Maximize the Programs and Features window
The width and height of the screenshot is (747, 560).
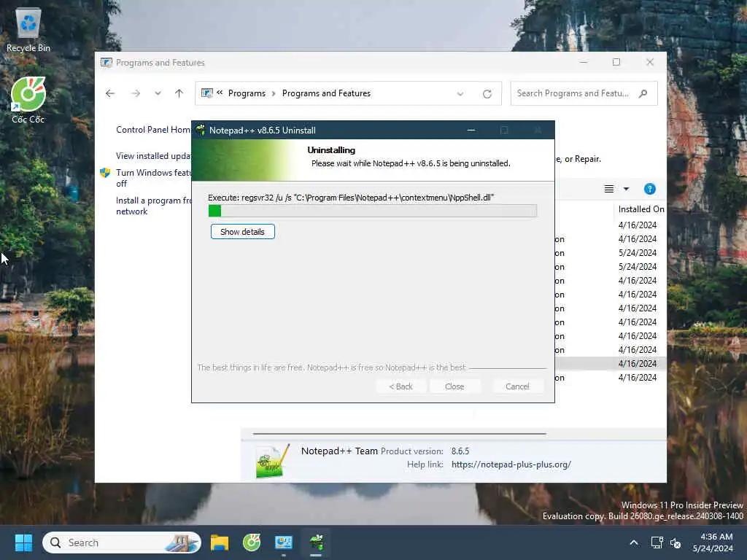[616, 62]
